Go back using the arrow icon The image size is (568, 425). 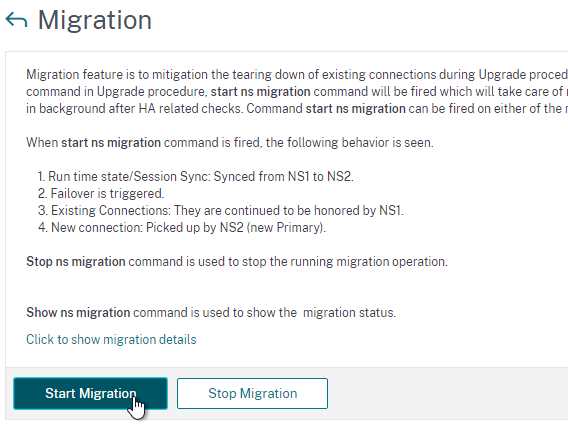pos(16,20)
